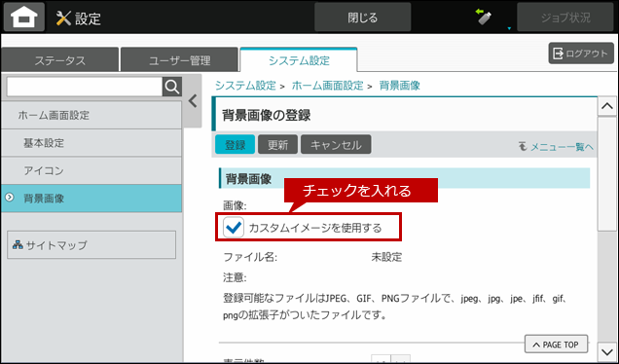Click the 未設定 file name value

(x=386, y=257)
